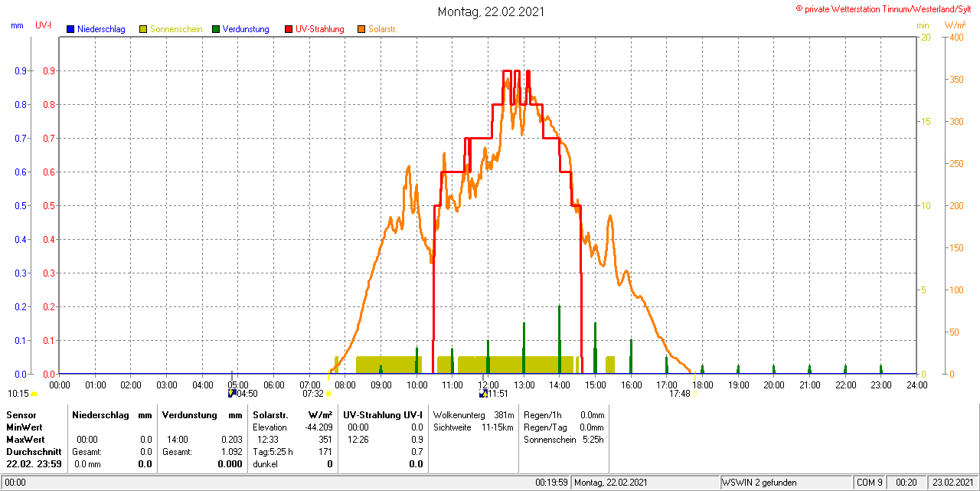This screenshot has height=491, width=980.
Task: Click the mm axis unit label
Action: [17, 25]
